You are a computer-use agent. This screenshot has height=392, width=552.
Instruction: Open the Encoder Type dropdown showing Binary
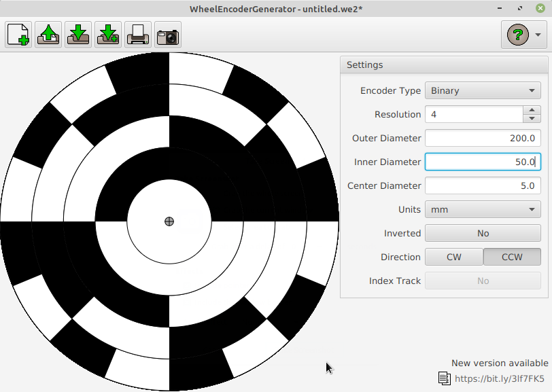click(483, 90)
